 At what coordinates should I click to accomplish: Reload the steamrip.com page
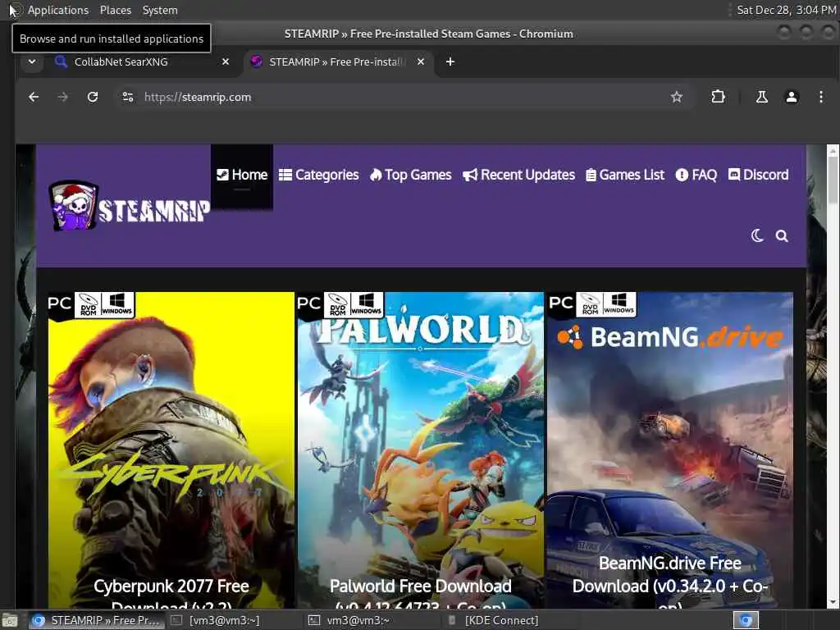(93, 97)
